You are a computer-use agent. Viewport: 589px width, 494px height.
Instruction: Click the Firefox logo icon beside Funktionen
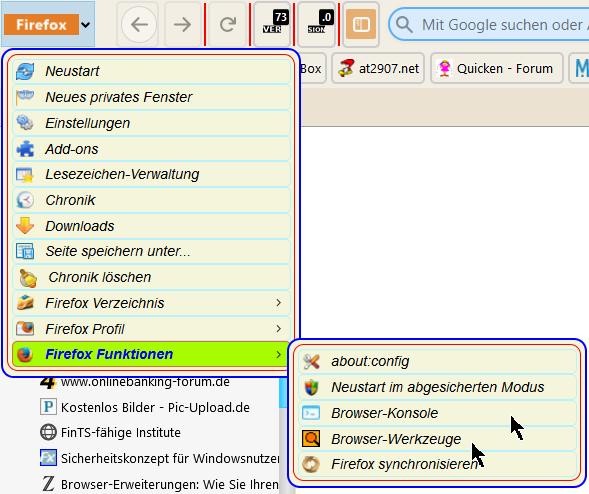pos(25,355)
